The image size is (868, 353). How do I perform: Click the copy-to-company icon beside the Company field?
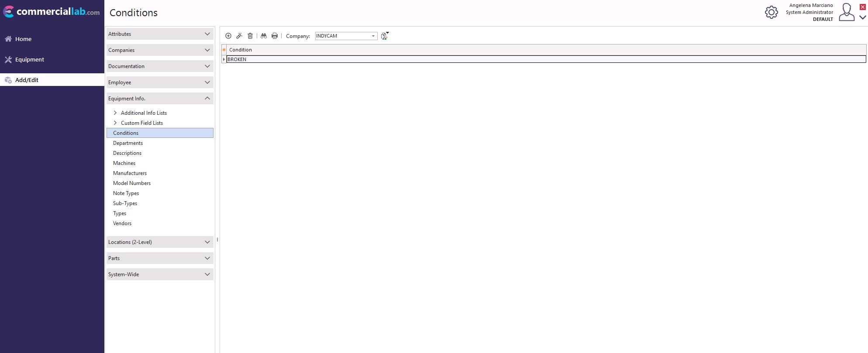384,36
